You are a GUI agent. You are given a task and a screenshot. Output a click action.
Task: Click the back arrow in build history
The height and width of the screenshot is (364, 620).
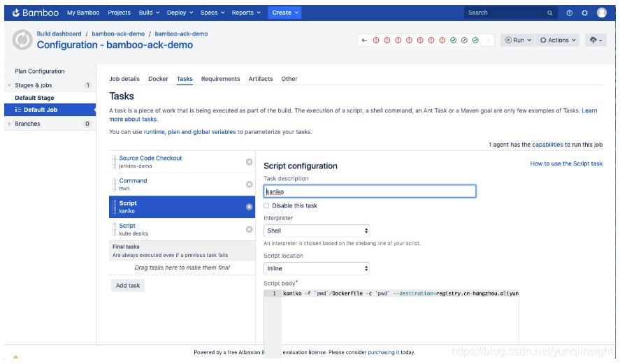pos(365,41)
